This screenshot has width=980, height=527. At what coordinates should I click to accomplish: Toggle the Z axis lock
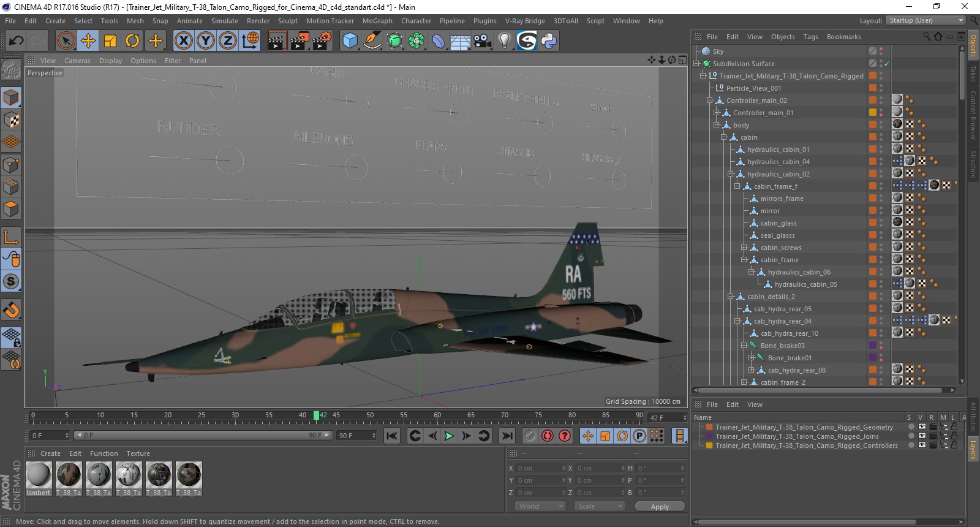(x=228, y=41)
